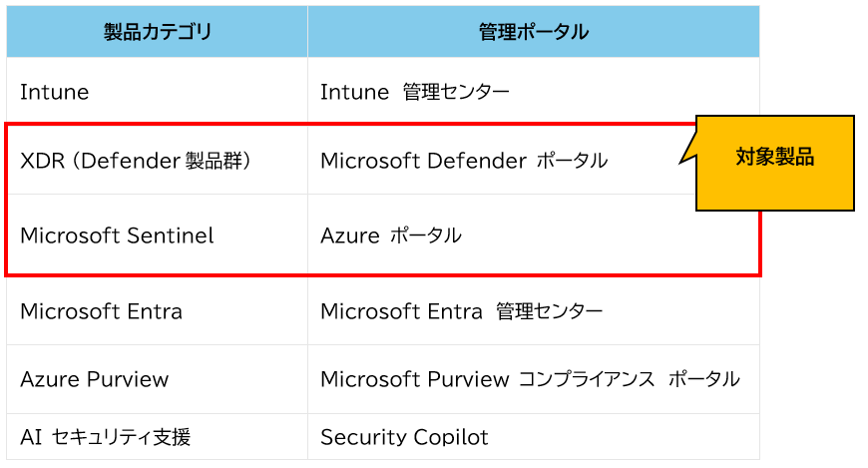Click the 管理ポータル column header
The height and width of the screenshot is (468, 868).
pyautogui.click(x=533, y=32)
